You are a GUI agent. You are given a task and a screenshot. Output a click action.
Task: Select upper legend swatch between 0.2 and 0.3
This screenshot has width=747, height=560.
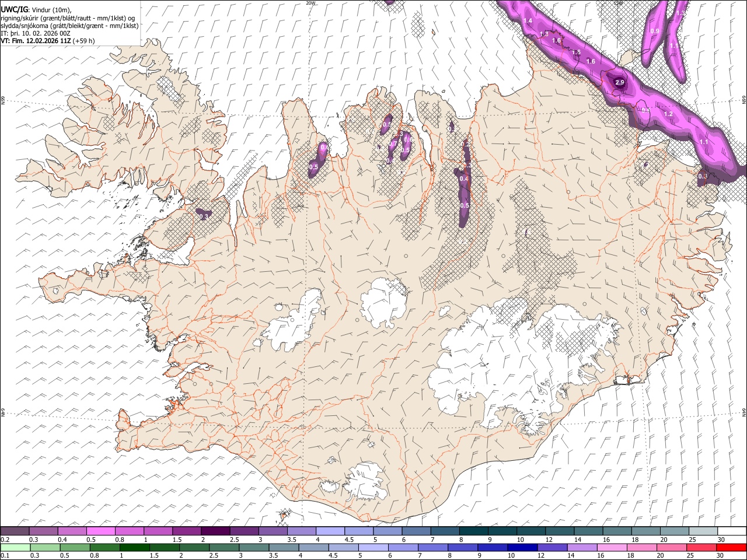pos(15,531)
